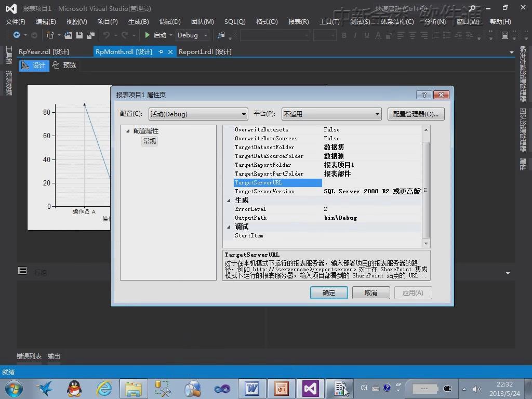Switch to Visual Studio taskbar icon
The width and height of the screenshot is (532, 399).
point(311,389)
